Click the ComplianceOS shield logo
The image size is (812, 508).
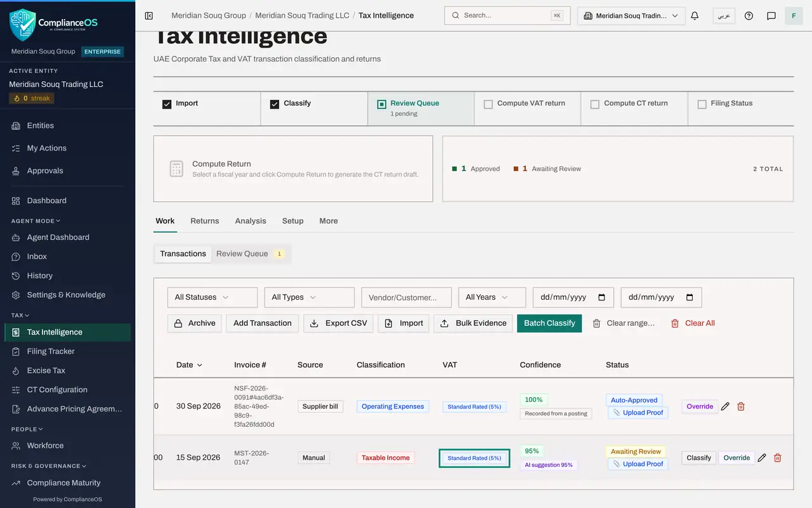(x=22, y=24)
